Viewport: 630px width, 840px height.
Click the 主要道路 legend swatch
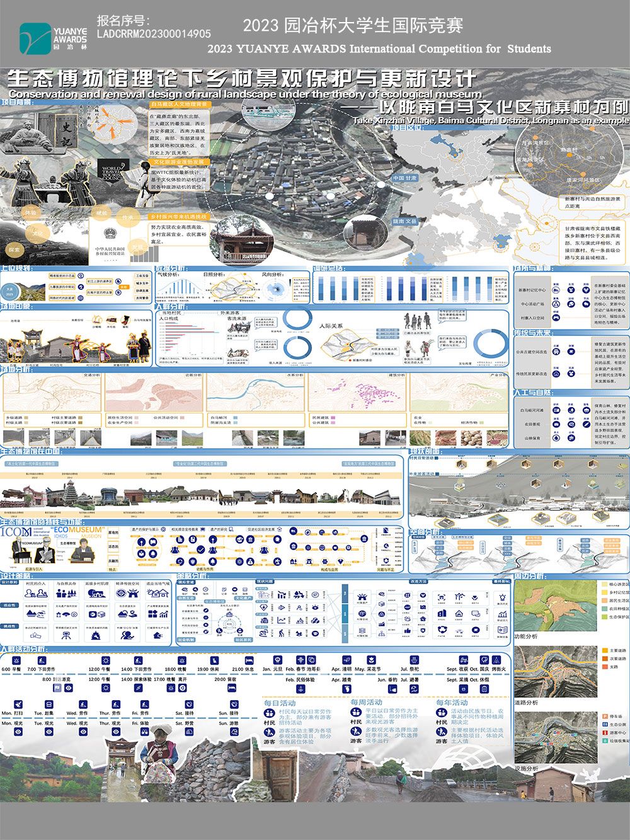pyautogui.click(x=604, y=650)
